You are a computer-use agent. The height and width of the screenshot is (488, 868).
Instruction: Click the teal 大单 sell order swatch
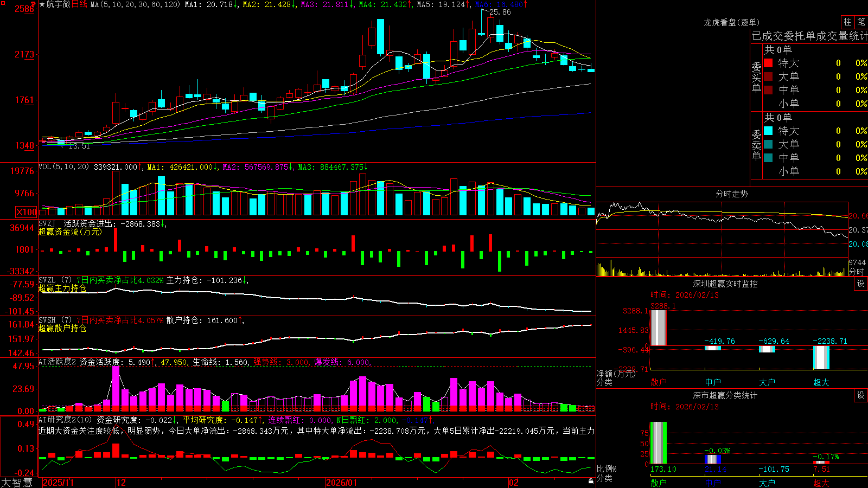pos(768,144)
